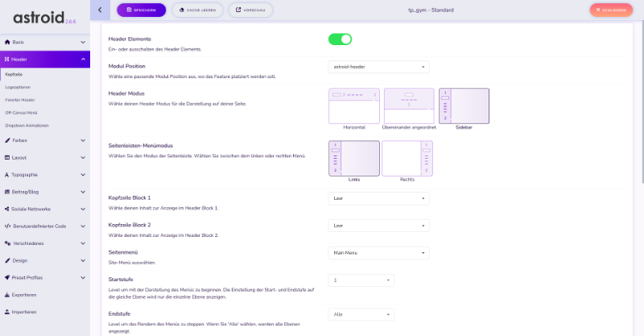Screen dimensions: 644x336
Task: Disable the Header Elemente toggle
Action: pyautogui.click(x=340, y=39)
